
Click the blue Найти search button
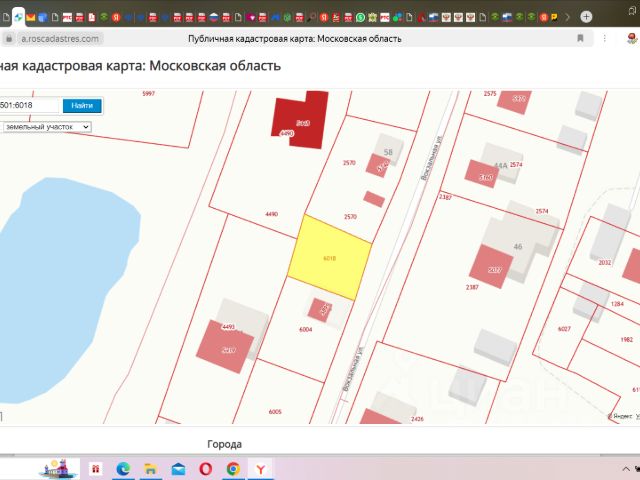(x=81, y=105)
